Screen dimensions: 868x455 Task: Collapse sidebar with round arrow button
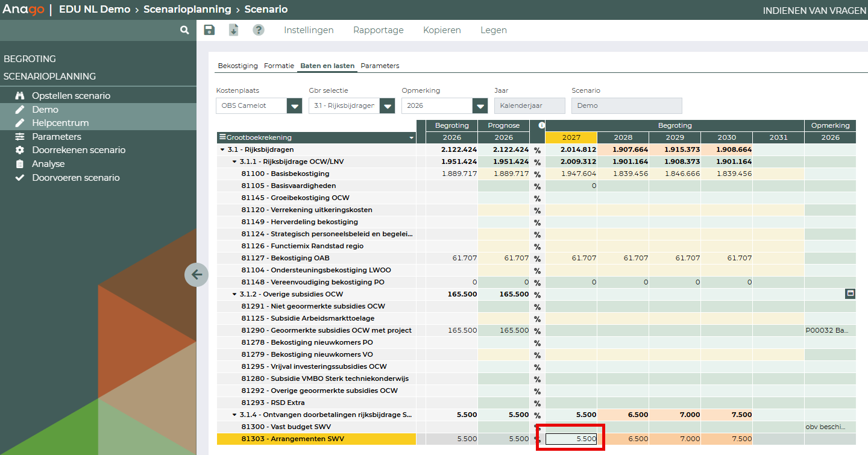tap(197, 275)
